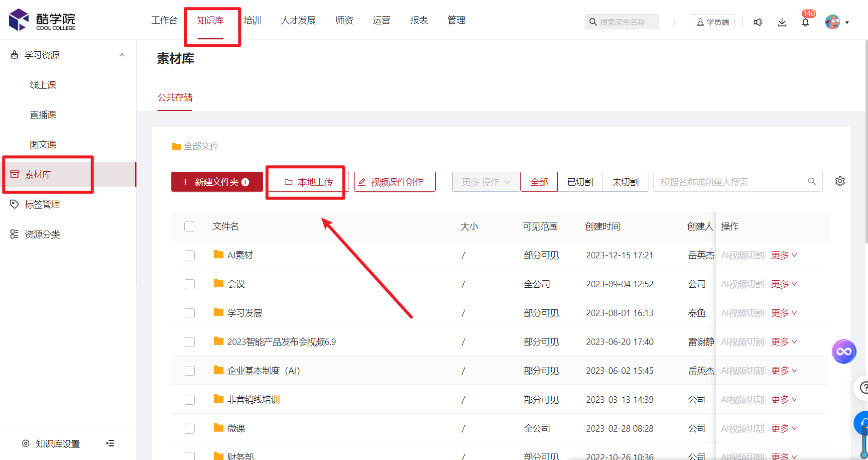Open the download center icon
The image size is (868, 460).
tap(782, 22)
